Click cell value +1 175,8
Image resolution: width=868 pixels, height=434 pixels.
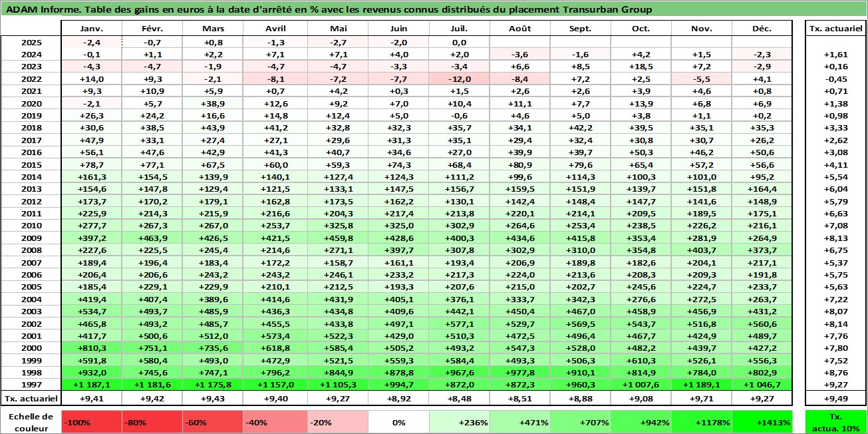[x=213, y=385]
